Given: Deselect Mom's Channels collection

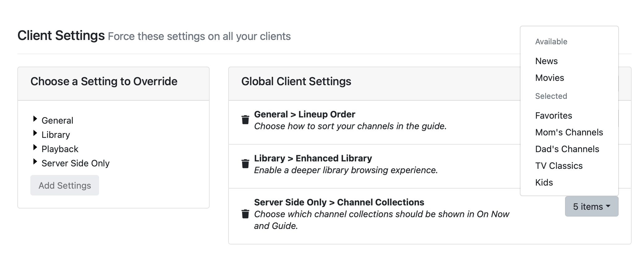Looking at the screenshot, I should [x=569, y=132].
